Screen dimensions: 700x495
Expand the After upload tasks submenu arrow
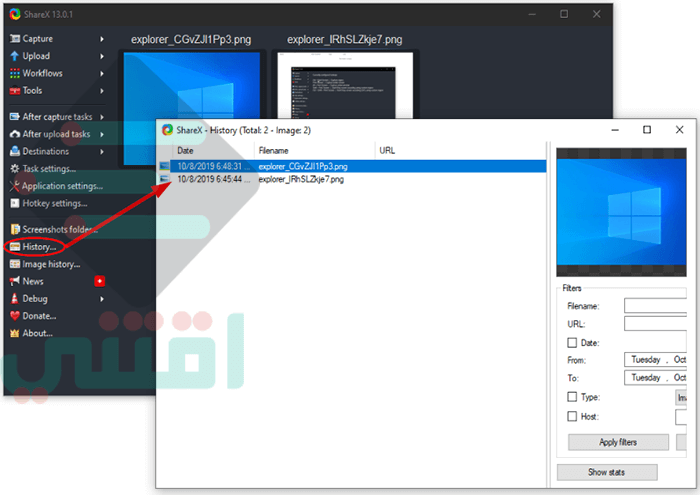102,134
